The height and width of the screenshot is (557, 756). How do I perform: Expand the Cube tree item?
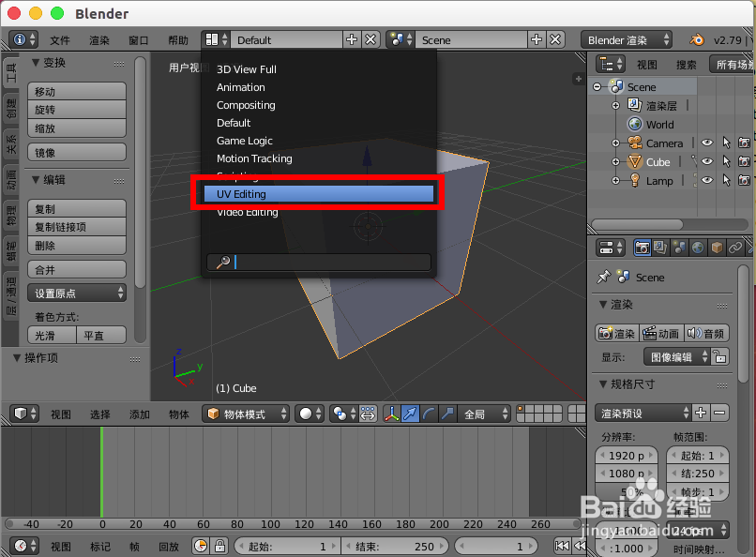(615, 162)
